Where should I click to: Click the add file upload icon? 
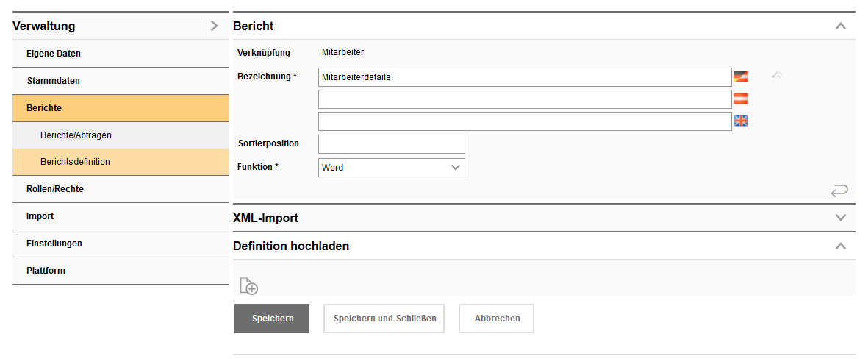click(248, 286)
